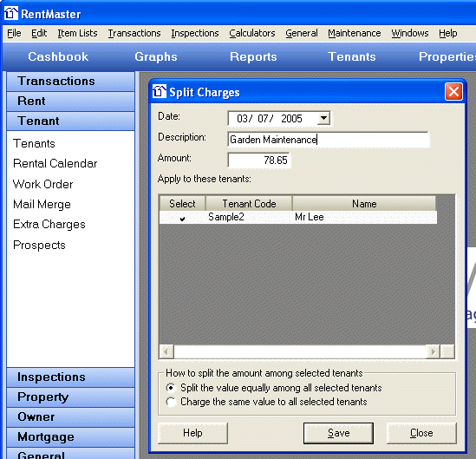The image size is (476, 459).
Task: Open Extra Charges in the Tenant sidebar
Action: (49, 225)
